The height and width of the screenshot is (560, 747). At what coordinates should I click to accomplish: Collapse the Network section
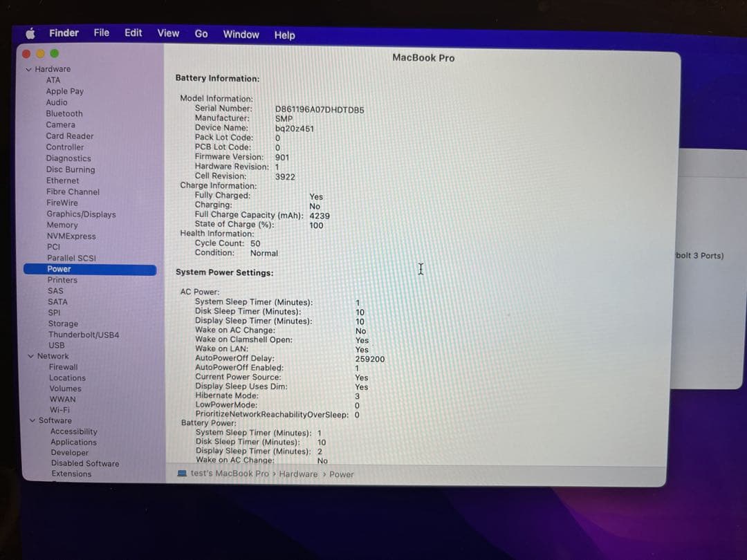coord(30,355)
